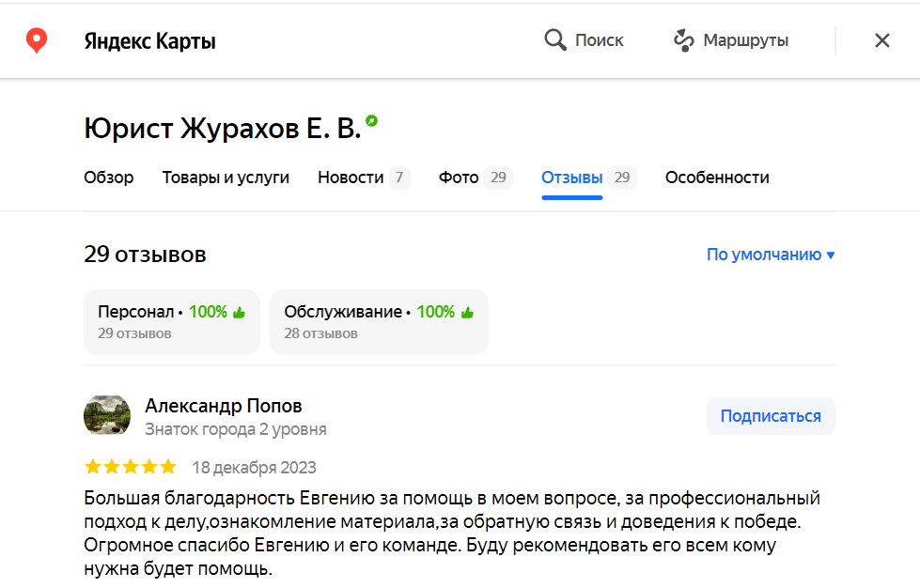Filter reviews by the Персонал chip
Image resolution: width=920 pixels, height=588 pixels.
(x=171, y=322)
